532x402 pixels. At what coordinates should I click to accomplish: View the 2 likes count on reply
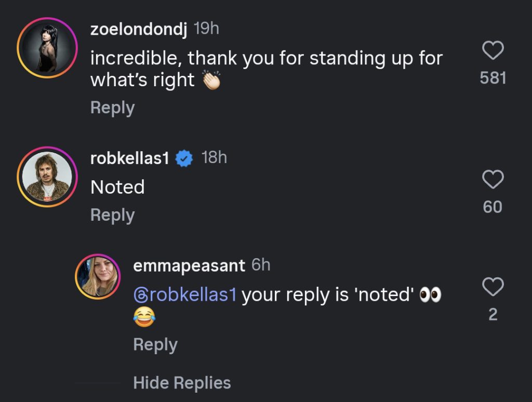[493, 314]
